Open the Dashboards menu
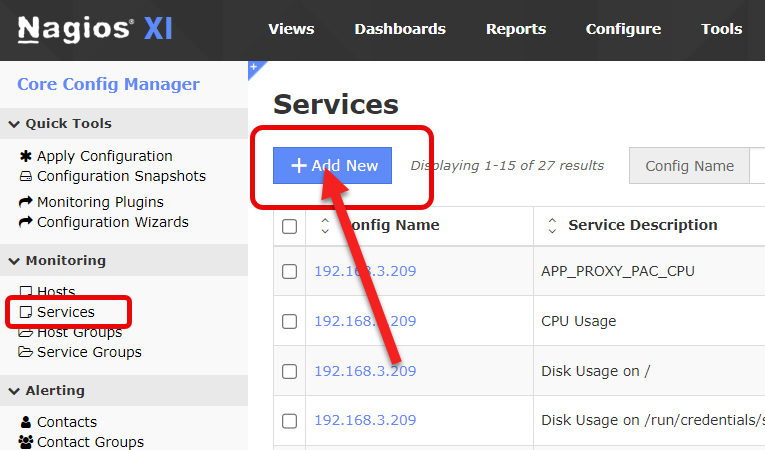 pos(400,29)
